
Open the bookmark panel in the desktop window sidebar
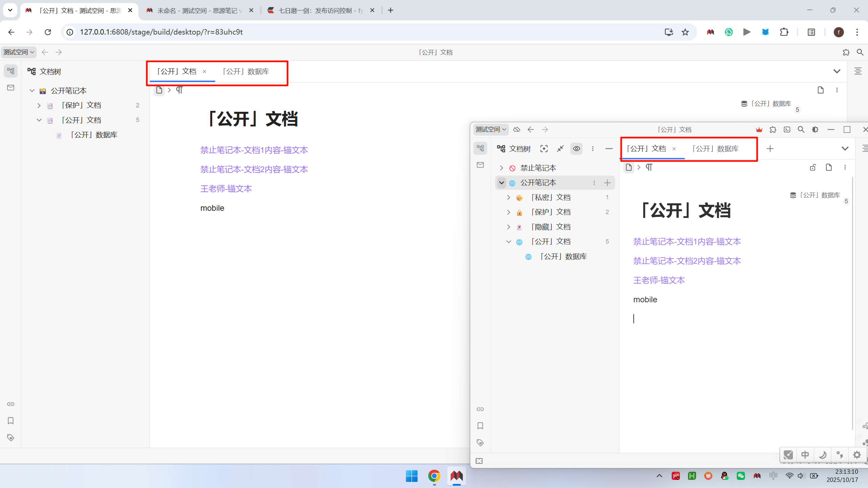pos(480,426)
